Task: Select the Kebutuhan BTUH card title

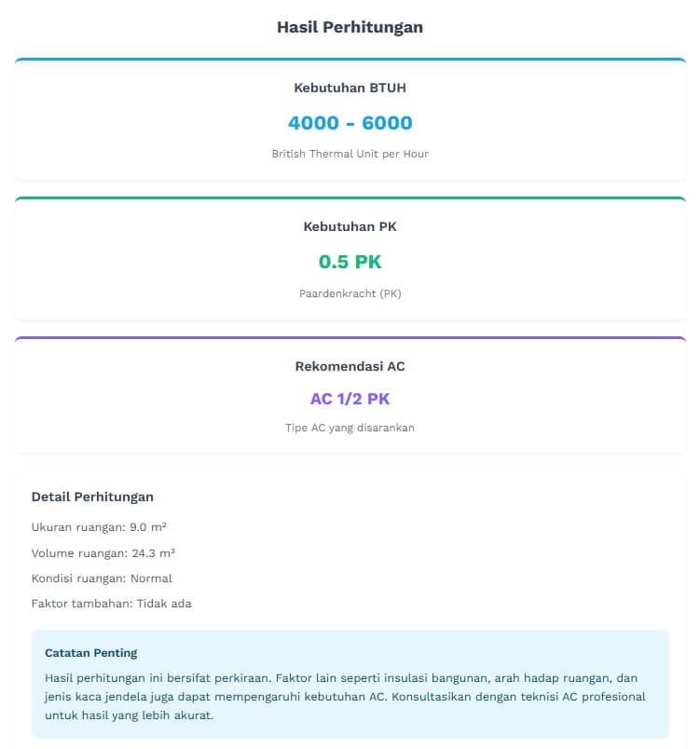Action: [x=350, y=89]
